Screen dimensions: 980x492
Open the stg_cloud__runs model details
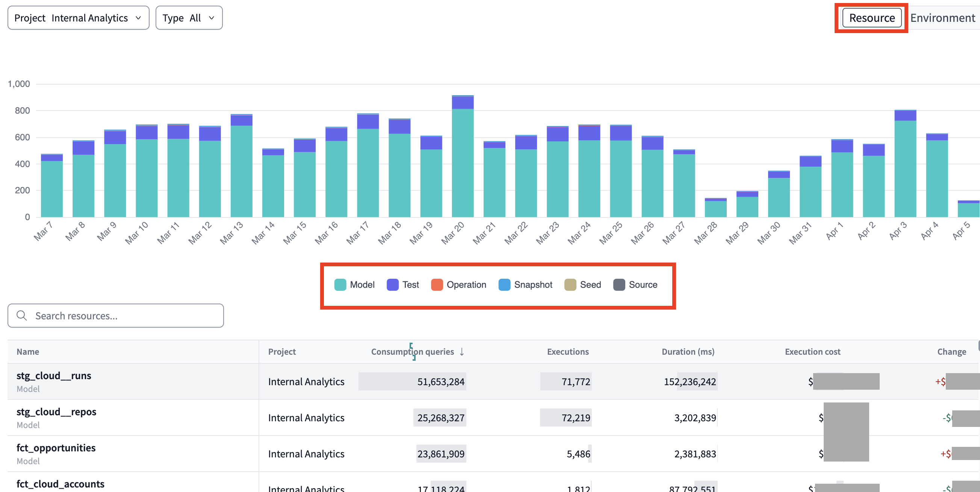click(54, 375)
